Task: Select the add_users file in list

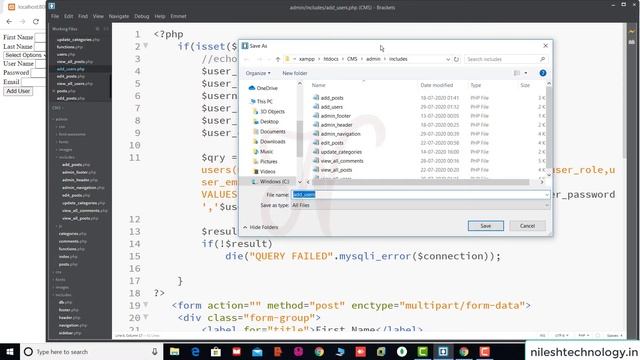Action: pyautogui.click(x=328, y=107)
